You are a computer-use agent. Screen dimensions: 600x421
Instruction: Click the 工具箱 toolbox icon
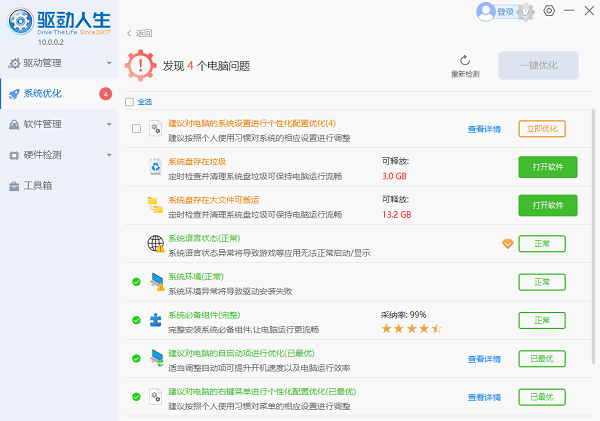(x=14, y=186)
